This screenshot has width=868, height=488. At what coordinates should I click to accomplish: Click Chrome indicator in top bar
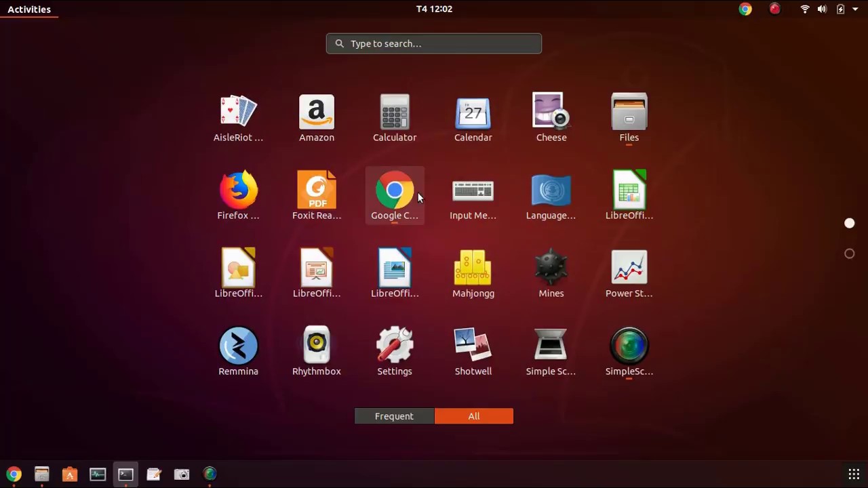745,9
